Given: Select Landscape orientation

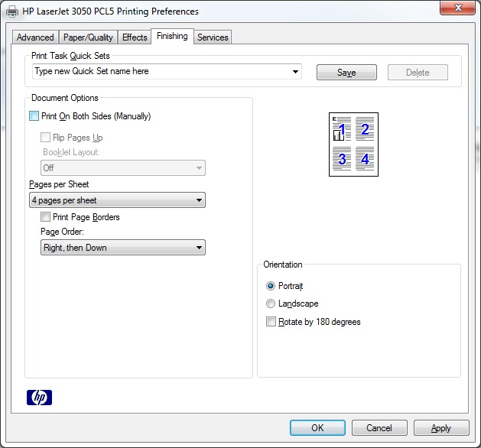Looking at the screenshot, I should click(x=271, y=304).
